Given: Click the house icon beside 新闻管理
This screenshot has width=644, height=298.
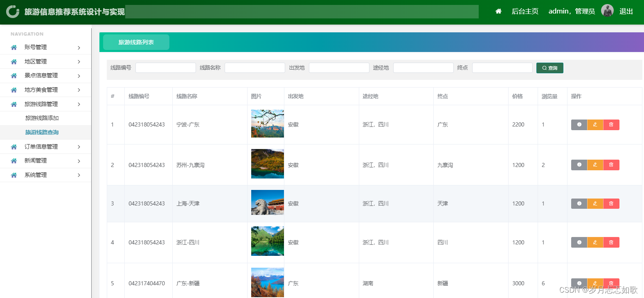Looking at the screenshot, I should pyautogui.click(x=14, y=161).
